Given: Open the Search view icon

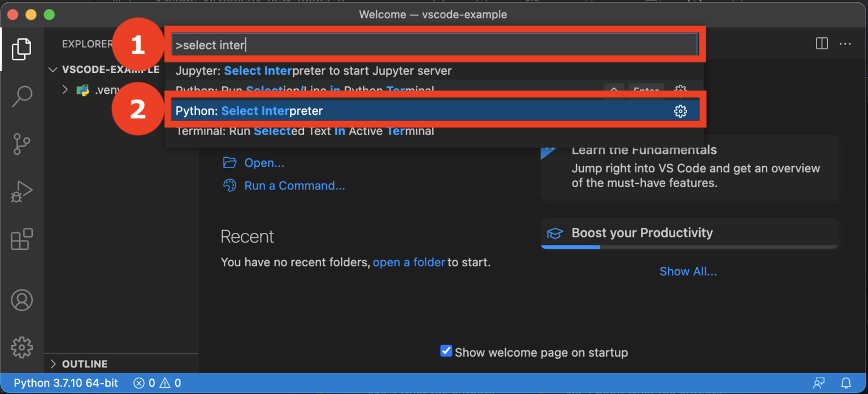Looking at the screenshot, I should [x=21, y=96].
